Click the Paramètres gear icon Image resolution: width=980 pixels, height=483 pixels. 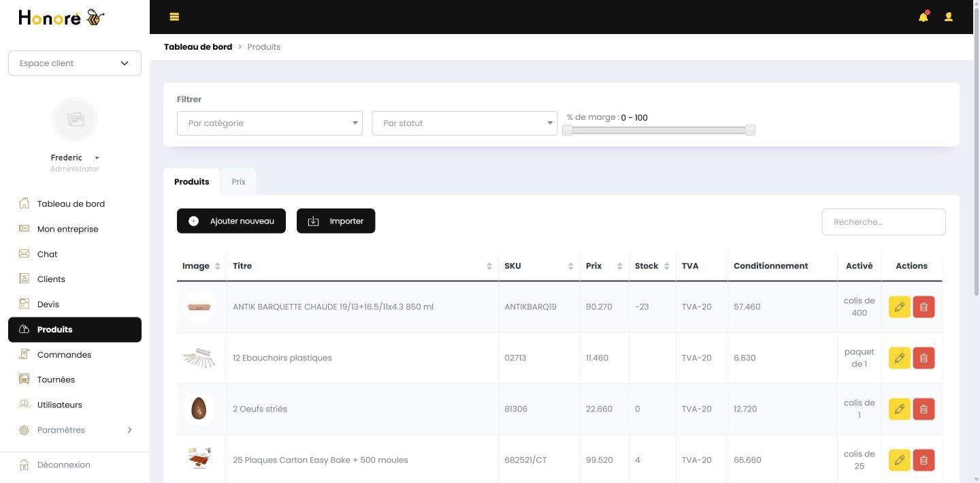pos(24,430)
